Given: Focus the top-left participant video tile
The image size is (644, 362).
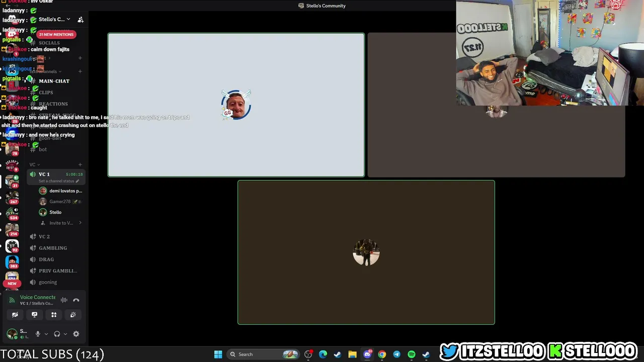Looking at the screenshot, I should 236,105.
